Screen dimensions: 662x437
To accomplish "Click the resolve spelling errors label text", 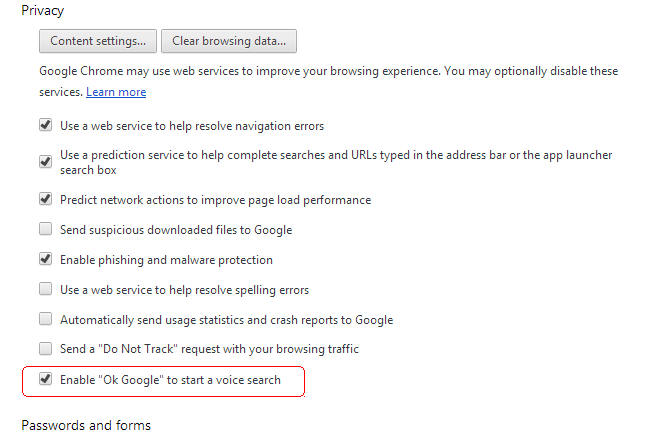I will pyautogui.click(x=184, y=290).
